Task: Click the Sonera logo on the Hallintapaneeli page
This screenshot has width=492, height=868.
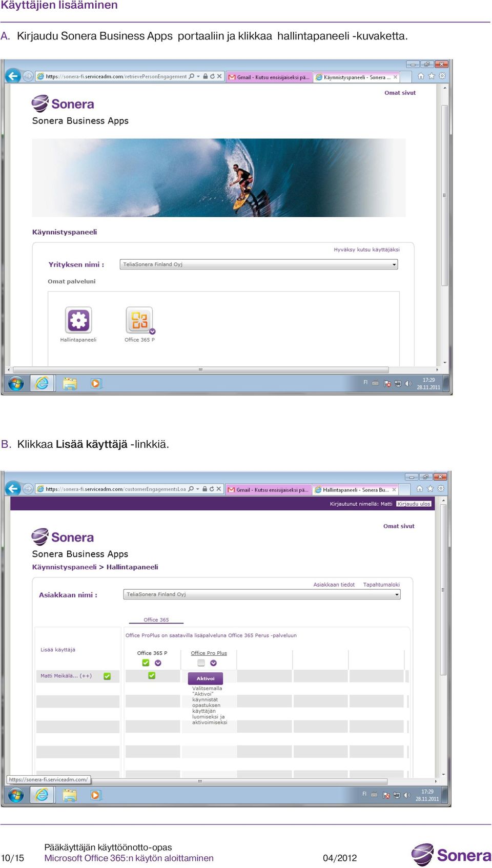Action: coord(63,537)
